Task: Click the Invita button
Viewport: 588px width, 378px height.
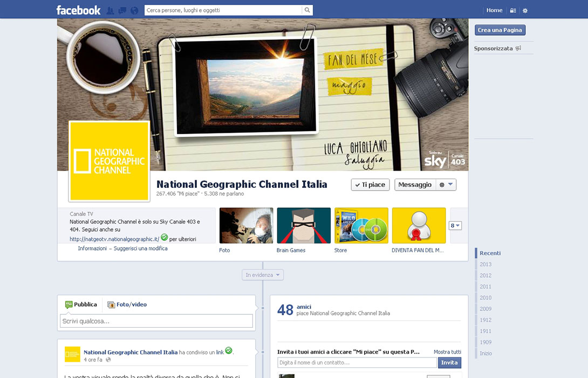Action: pos(449,362)
